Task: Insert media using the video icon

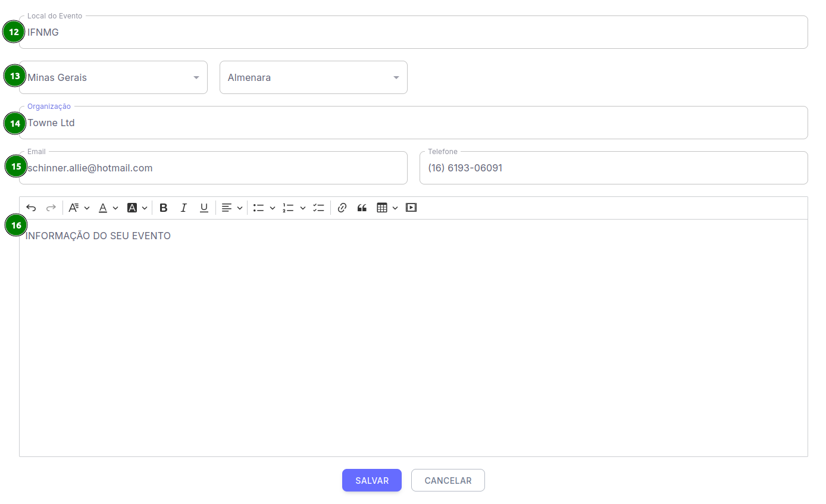Action: 411,208
